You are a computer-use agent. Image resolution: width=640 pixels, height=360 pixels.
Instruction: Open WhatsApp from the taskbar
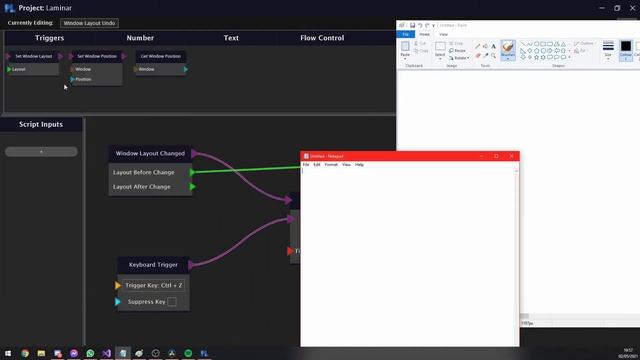click(x=90, y=353)
